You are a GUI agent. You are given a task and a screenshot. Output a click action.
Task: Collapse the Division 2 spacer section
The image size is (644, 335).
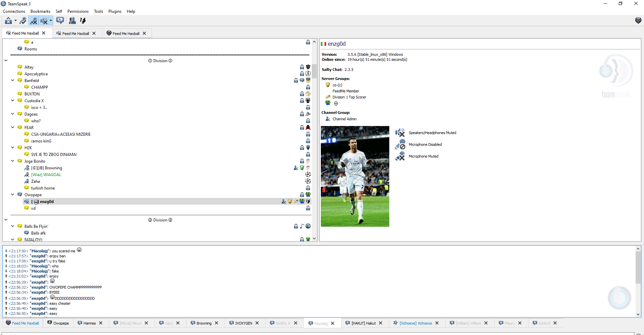6,220
